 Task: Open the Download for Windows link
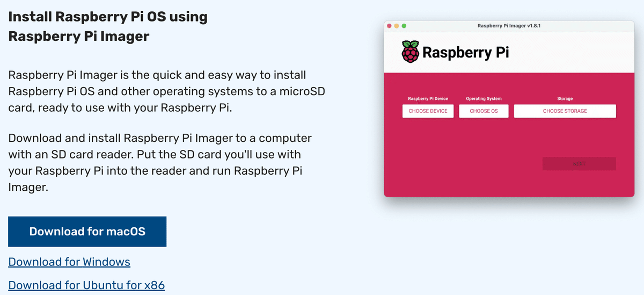[69, 262]
